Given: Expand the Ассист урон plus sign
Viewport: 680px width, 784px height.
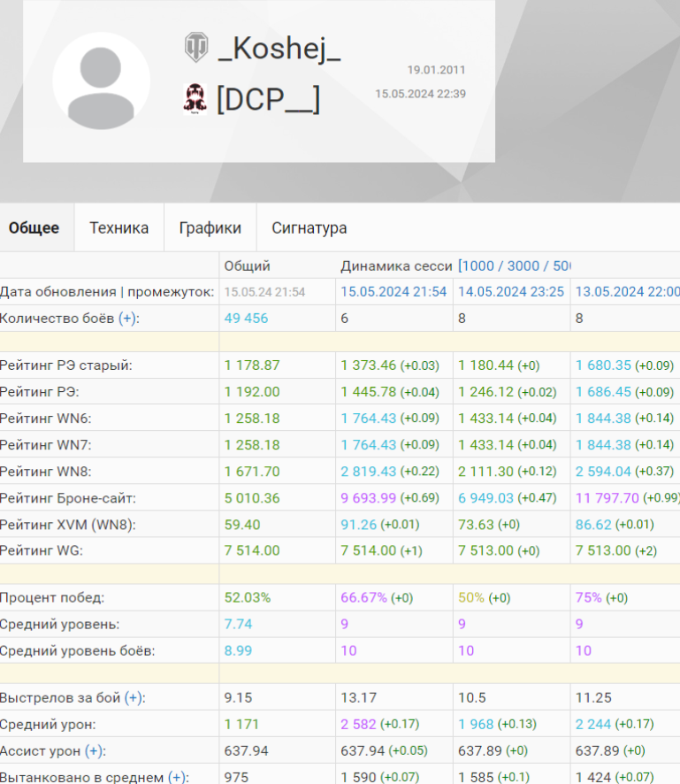Looking at the screenshot, I should pyautogui.click(x=95, y=751).
